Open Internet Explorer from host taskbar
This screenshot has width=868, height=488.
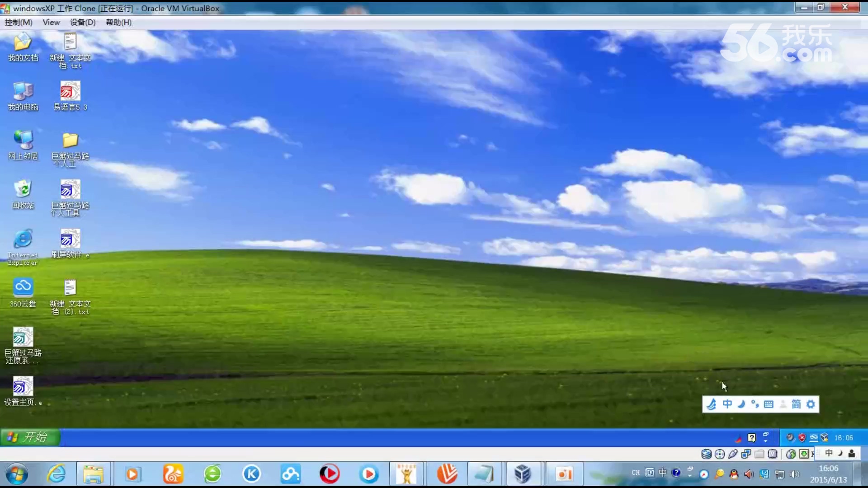click(x=57, y=474)
